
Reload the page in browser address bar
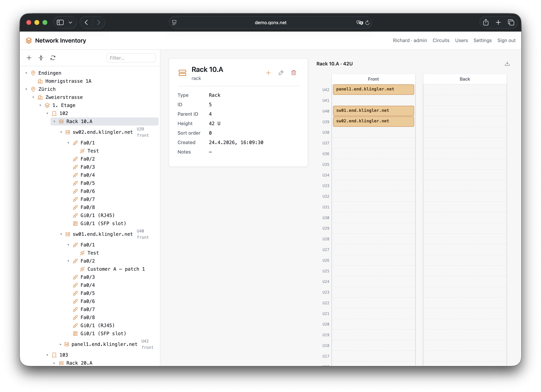pos(367,23)
